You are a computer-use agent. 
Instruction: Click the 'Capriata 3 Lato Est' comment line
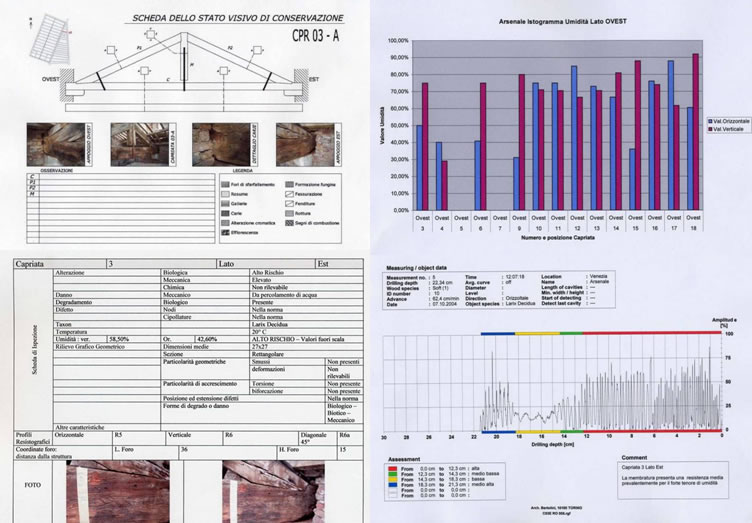click(642, 467)
